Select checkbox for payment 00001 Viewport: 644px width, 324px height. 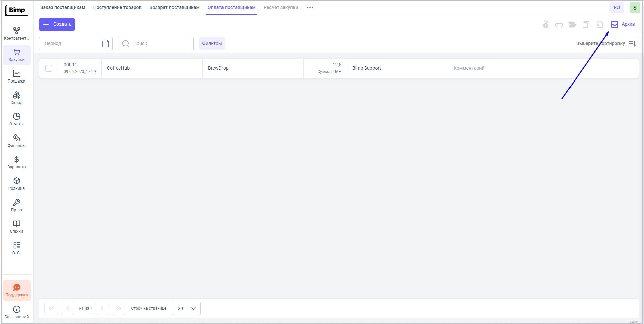point(49,68)
